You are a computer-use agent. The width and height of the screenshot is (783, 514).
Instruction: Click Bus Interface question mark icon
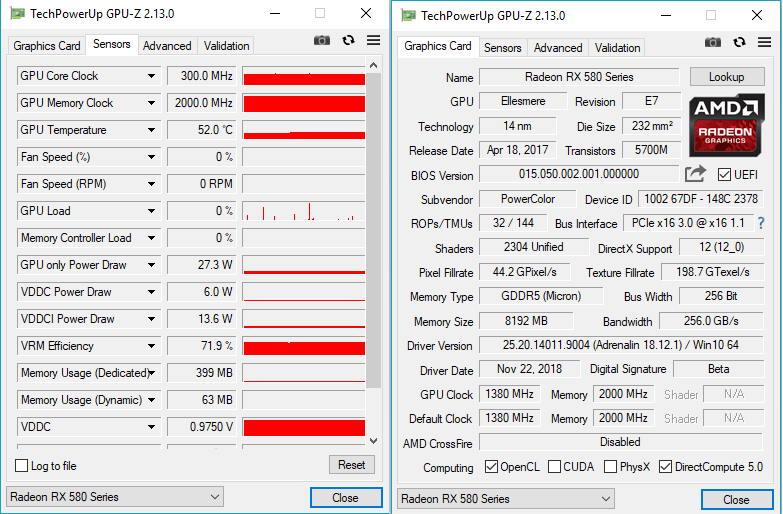click(761, 223)
